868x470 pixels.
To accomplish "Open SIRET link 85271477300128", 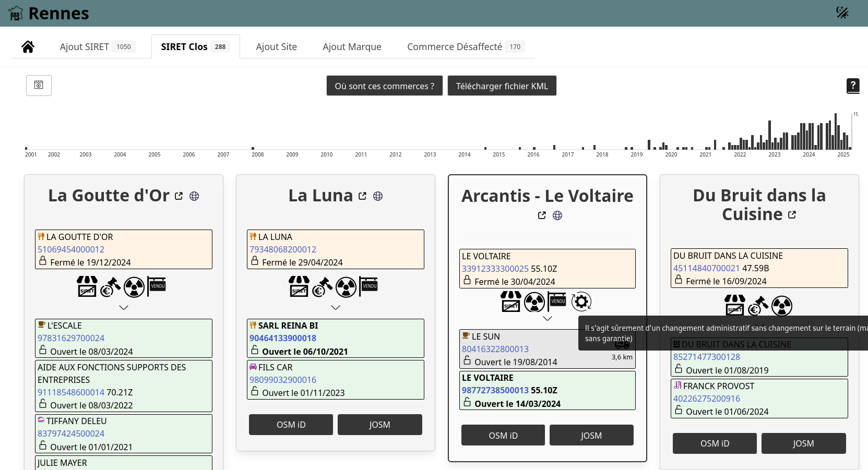I will pos(707,357).
